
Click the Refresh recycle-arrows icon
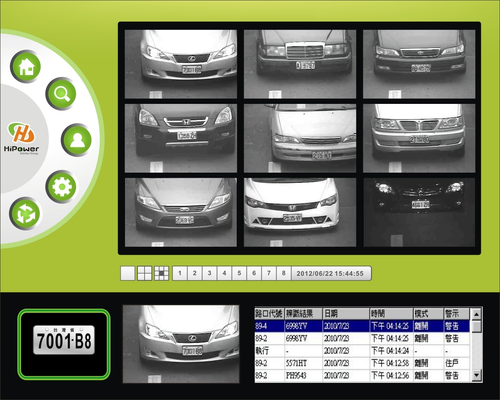tap(25, 214)
